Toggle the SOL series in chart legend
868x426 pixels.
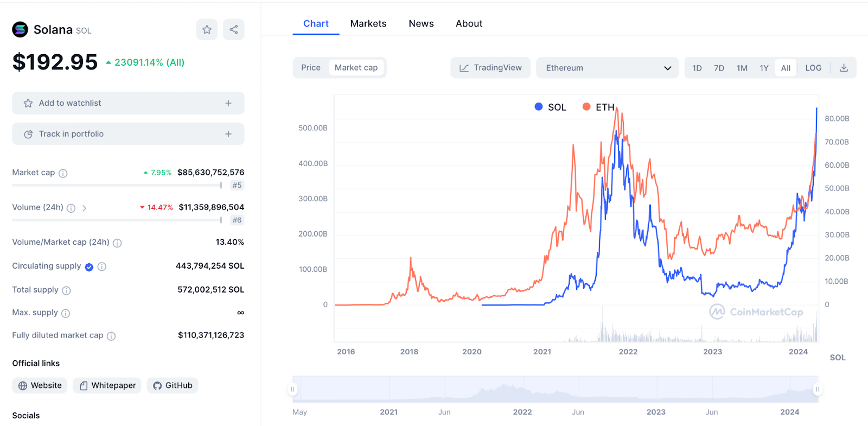(x=550, y=107)
